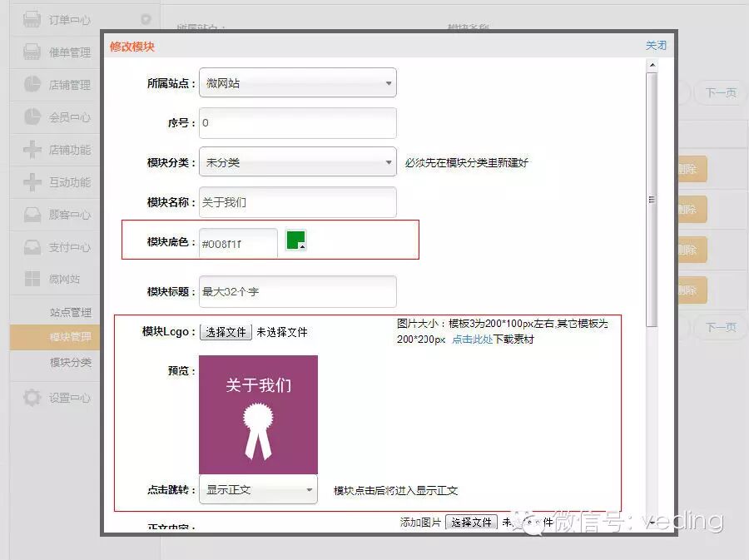
Task: Focus the 模块标题 input field
Action: click(298, 291)
